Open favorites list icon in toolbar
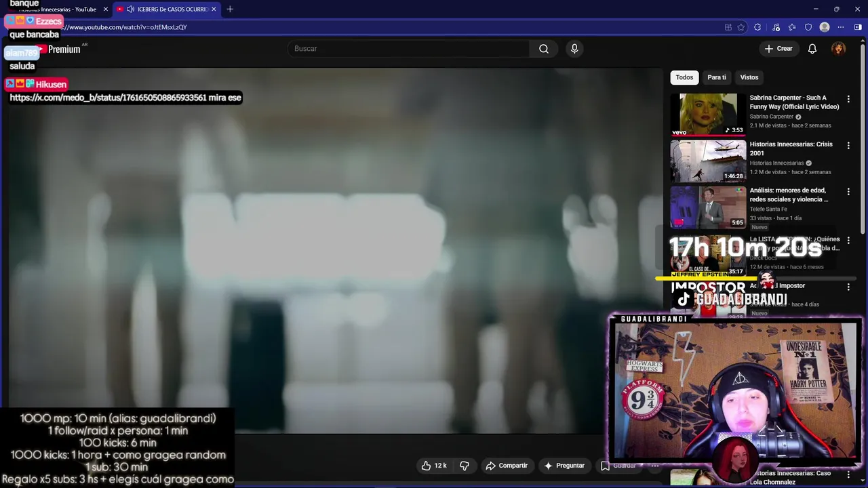 point(792,27)
